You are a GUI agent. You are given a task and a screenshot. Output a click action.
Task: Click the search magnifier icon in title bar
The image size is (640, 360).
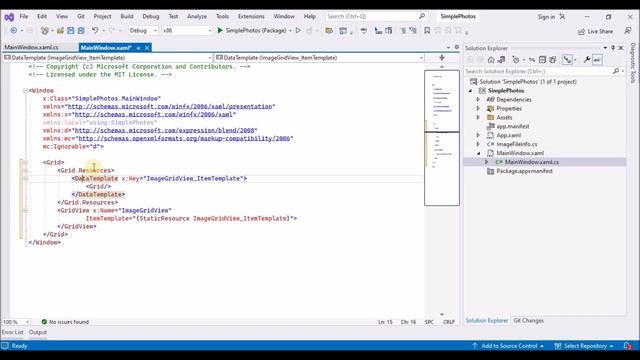tap(422, 16)
